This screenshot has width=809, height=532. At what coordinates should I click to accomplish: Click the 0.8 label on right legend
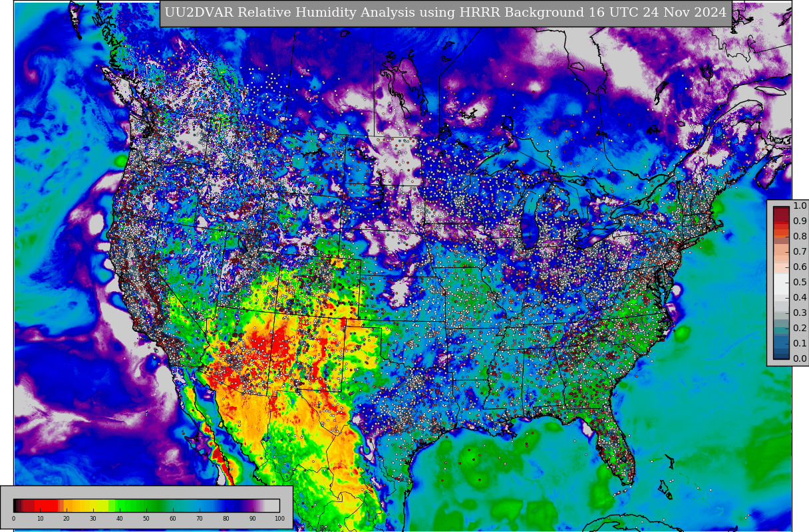tap(800, 236)
